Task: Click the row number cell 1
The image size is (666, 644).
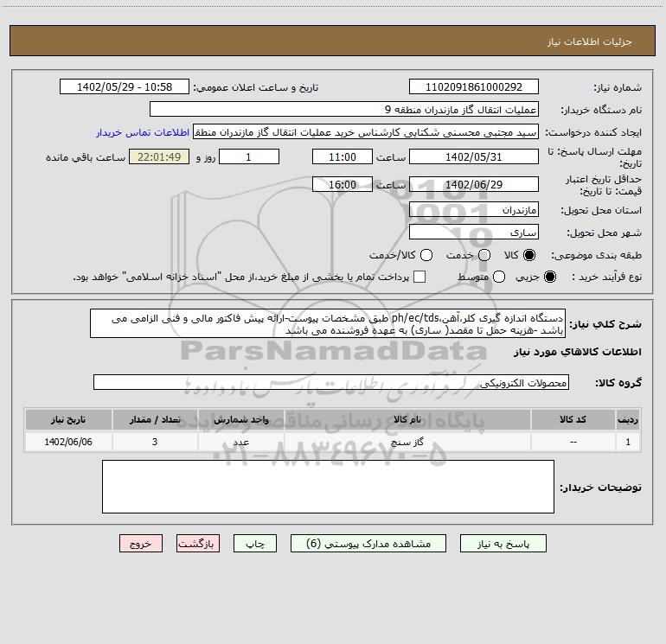Action: 628,442
